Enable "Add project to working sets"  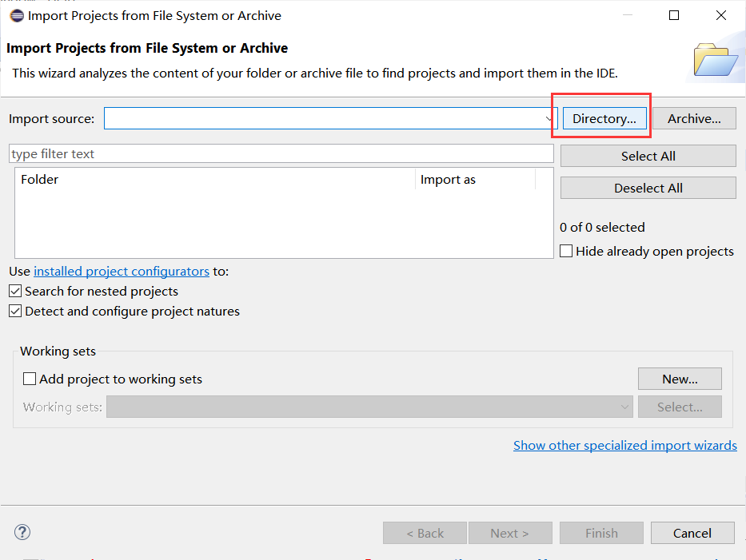29,379
